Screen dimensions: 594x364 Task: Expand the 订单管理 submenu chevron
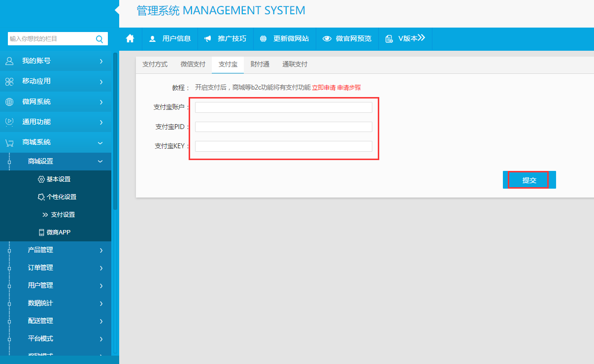(101, 268)
